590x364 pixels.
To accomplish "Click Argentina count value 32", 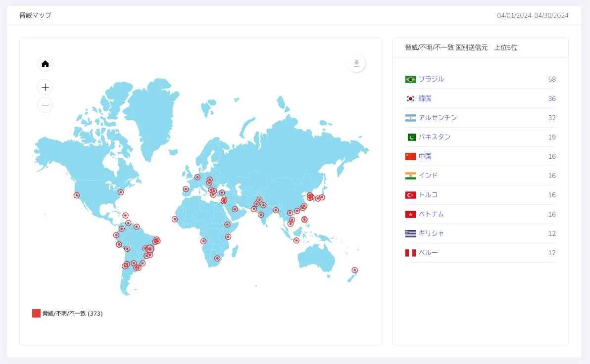I will [x=551, y=118].
